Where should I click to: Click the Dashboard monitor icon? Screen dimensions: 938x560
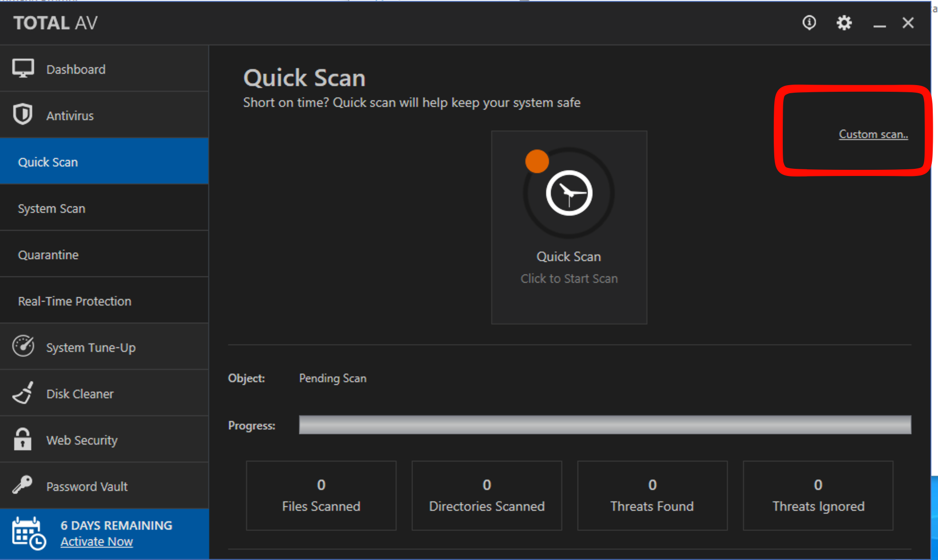23,69
